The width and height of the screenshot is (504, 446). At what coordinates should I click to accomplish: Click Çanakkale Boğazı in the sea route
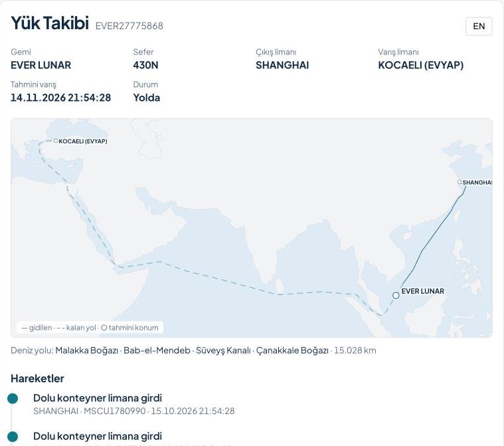tap(292, 350)
